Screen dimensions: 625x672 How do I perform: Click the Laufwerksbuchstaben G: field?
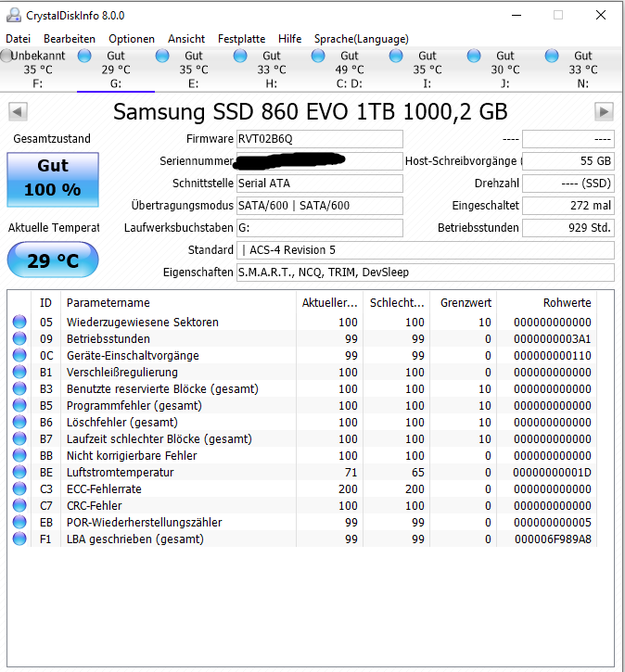click(x=320, y=228)
